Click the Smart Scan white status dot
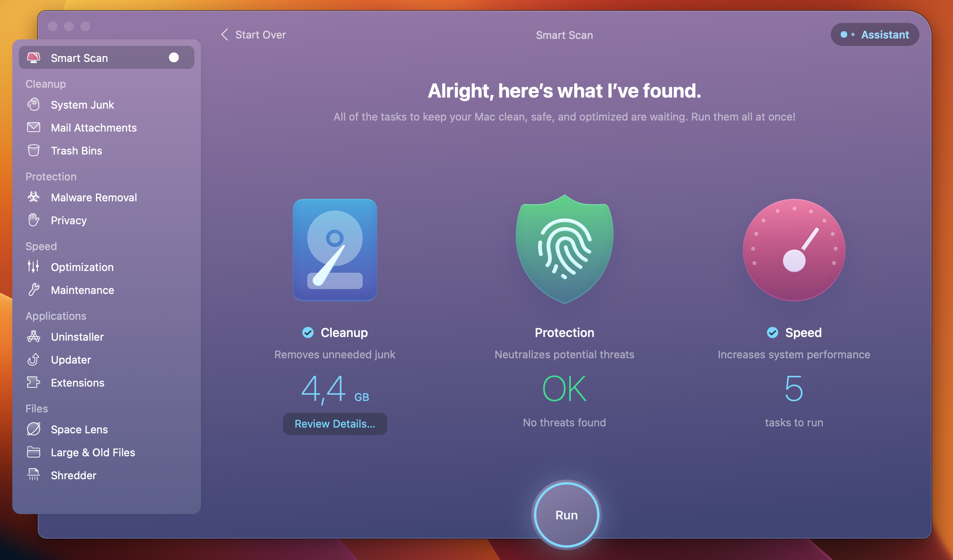This screenshot has height=560, width=953. 174,58
